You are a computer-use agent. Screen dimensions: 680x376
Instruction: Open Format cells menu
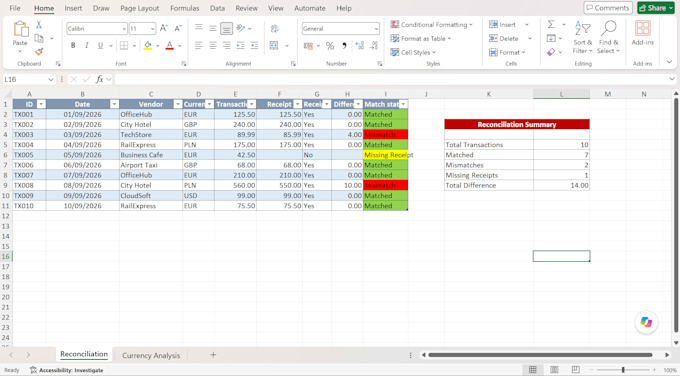(507, 52)
